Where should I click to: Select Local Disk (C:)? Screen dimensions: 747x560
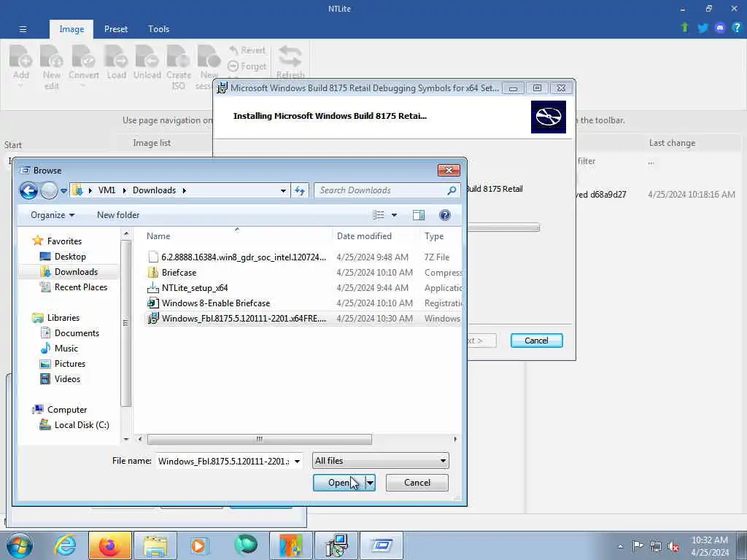click(x=81, y=425)
